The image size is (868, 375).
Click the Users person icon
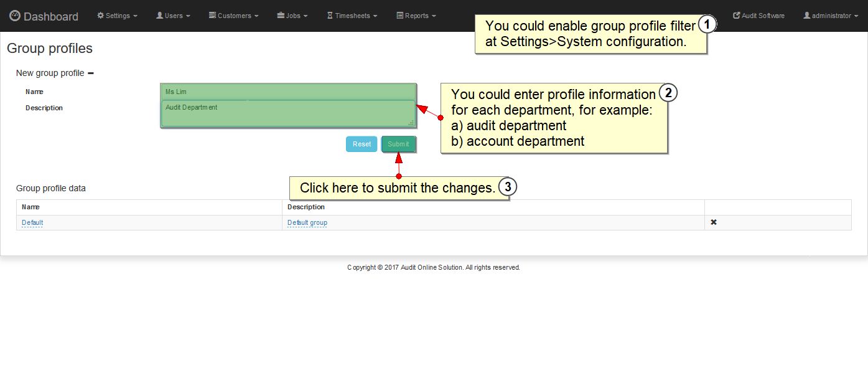[160, 16]
